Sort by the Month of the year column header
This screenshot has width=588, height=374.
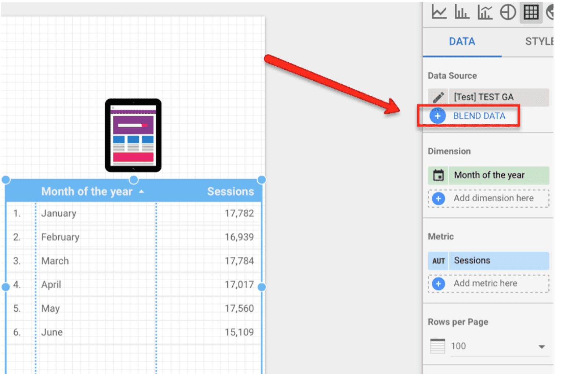click(x=87, y=191)
